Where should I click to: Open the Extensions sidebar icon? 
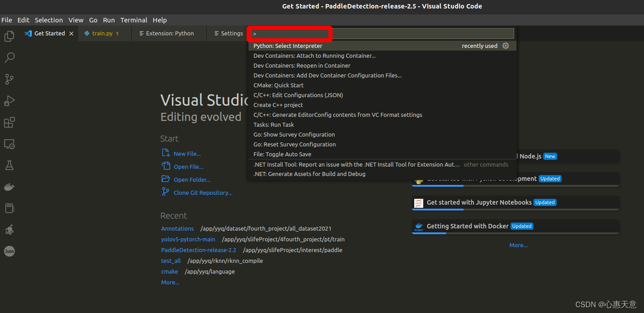coord(9,122)
